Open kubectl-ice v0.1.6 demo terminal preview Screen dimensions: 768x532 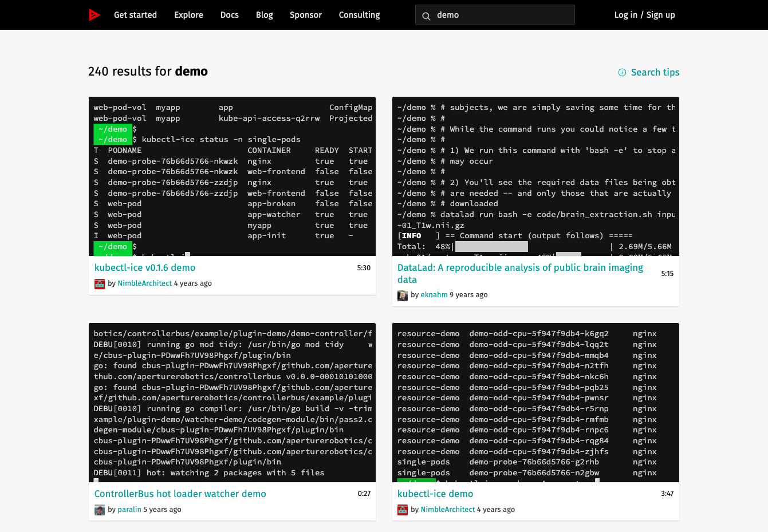(232, 176)
